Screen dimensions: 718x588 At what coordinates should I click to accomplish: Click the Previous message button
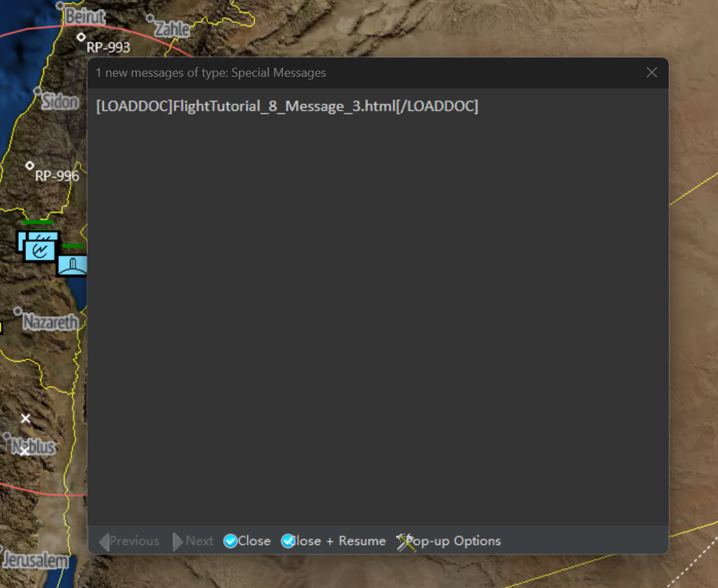click(x=129, y=541)
